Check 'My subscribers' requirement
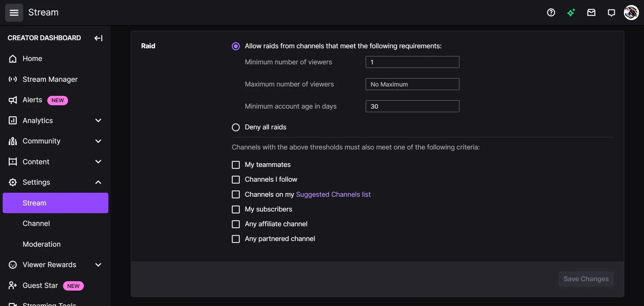Viewport: 644px width, 306px height. tap(236, 209)
